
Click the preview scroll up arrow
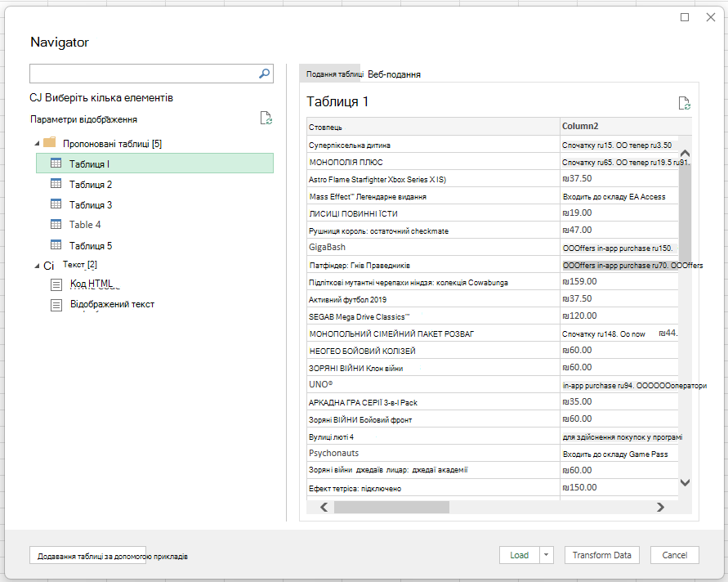(685, 154)
